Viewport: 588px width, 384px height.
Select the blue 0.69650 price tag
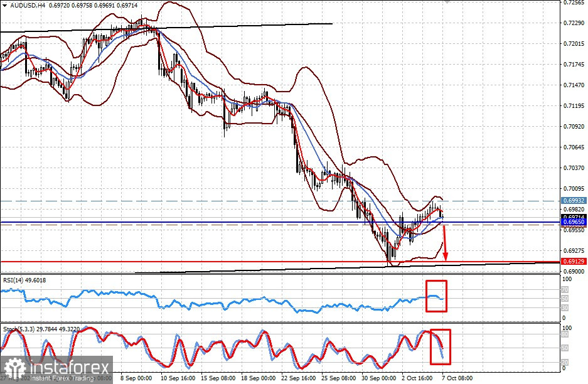(574, 222)
